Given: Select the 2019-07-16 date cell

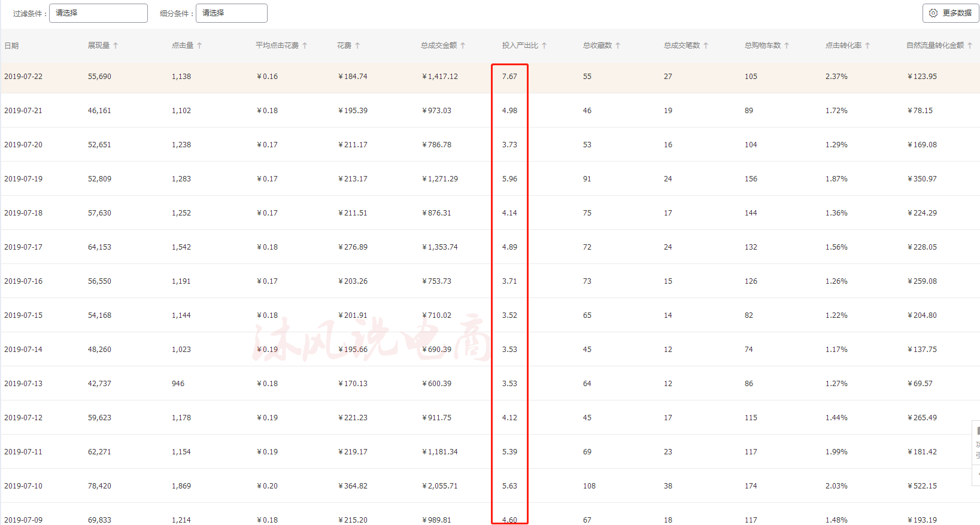Looking at the screenshot, I should coord(23,281).
